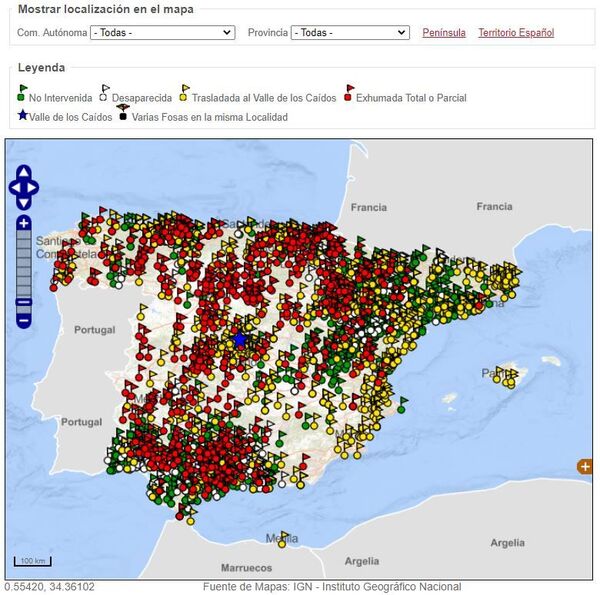This screenshot has height=595, width=600.
Task: Expand the overview map with orange plus
Action: 584,466
